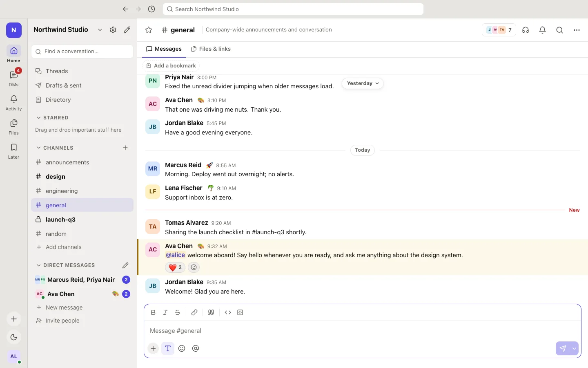This screenshot has width=588, height=368.
Task: Open the launch-q3 private channel
Action: point(82,220)
